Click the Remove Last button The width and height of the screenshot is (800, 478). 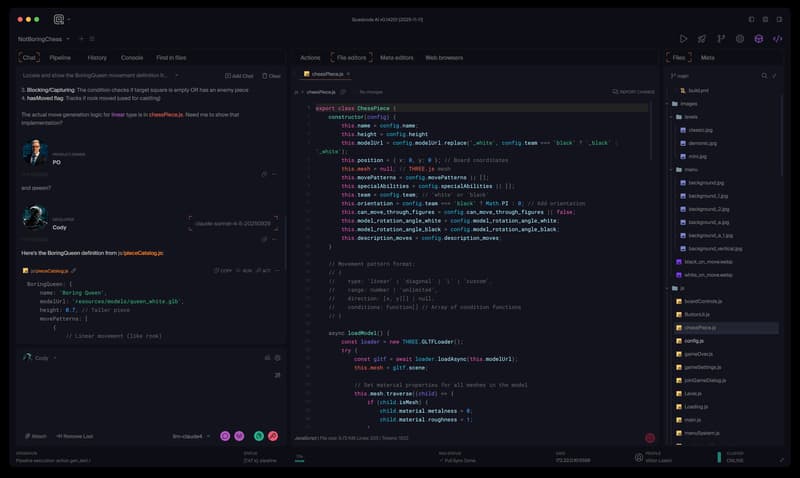(74, 436)
